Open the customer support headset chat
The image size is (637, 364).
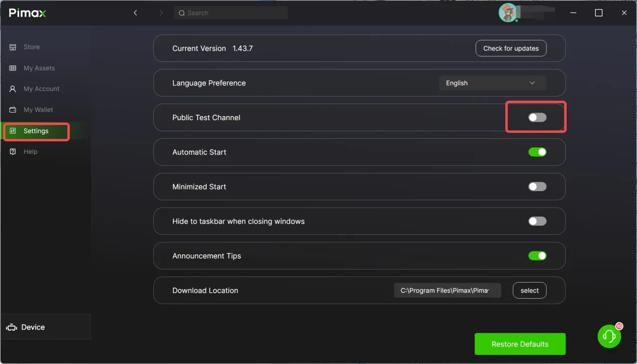pyautogui.click(x=609, y=336)
